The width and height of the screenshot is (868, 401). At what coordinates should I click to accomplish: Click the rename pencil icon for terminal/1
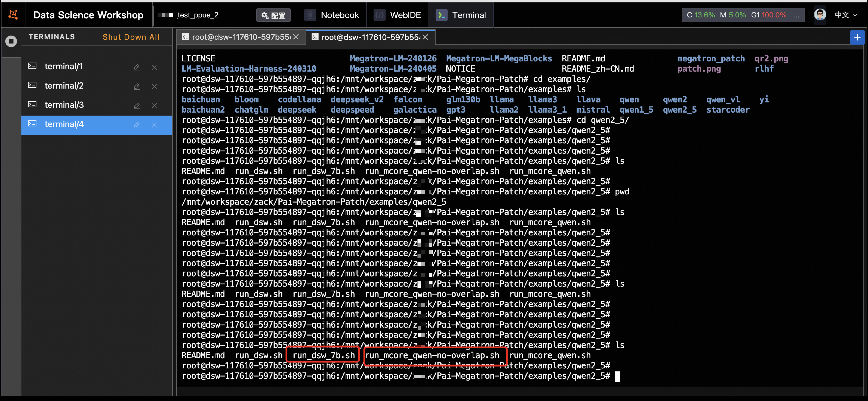[x=136, y=67]
